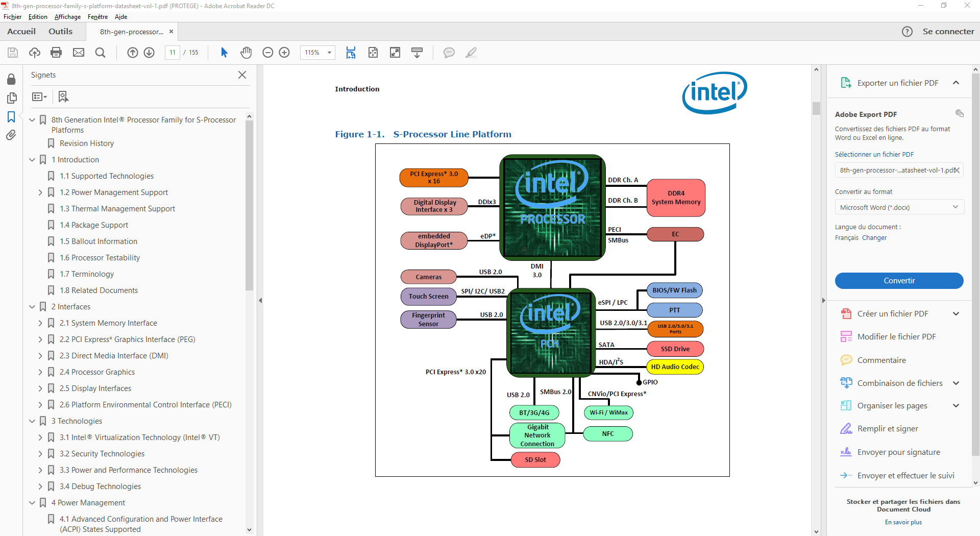Toggle the Bookmarks panel icon

tap(11, 117)
